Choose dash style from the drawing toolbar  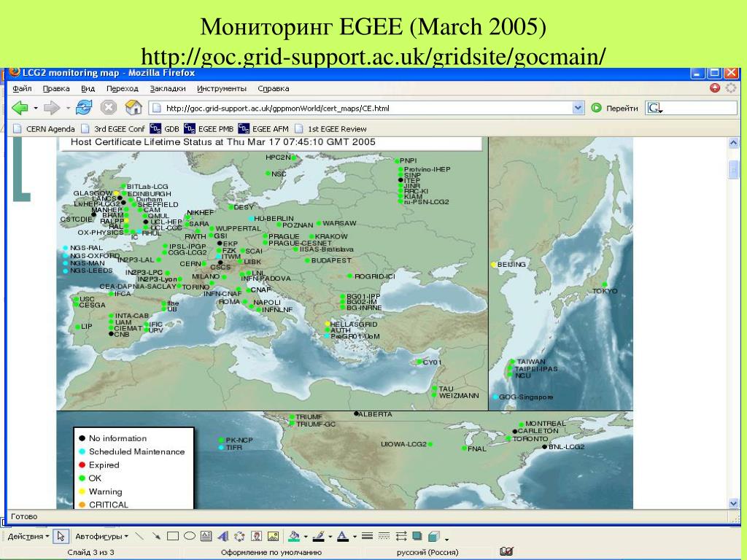[x=384, y=536]
